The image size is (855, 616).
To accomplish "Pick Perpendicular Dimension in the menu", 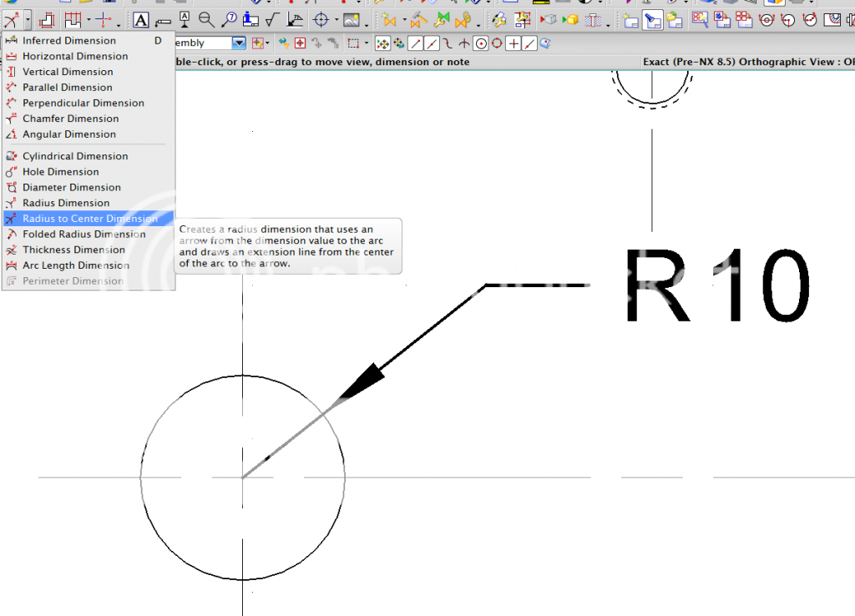I will (x=89, y=103).
